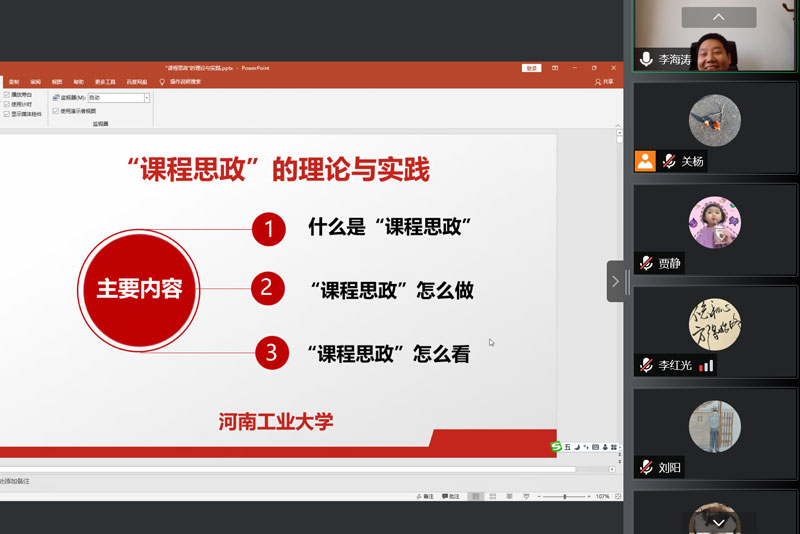Select 刘阳 avatar
800x534 pixels.
tap(714, 426)
